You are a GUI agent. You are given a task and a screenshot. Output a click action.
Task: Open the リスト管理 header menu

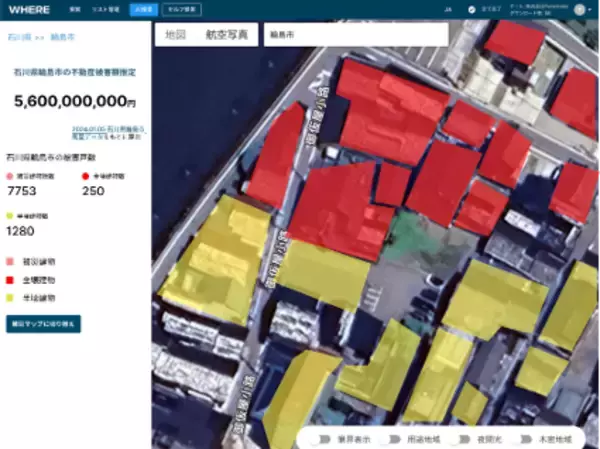click(x=106, y=10)
